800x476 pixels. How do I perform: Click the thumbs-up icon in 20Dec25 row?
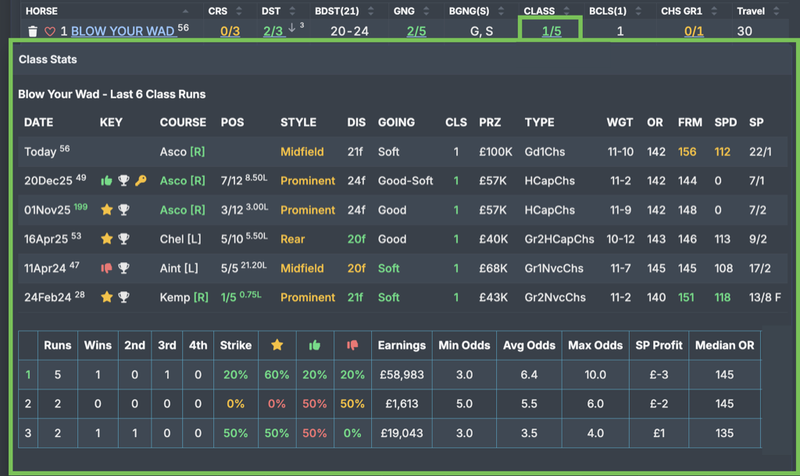click(x=106, y=181)
